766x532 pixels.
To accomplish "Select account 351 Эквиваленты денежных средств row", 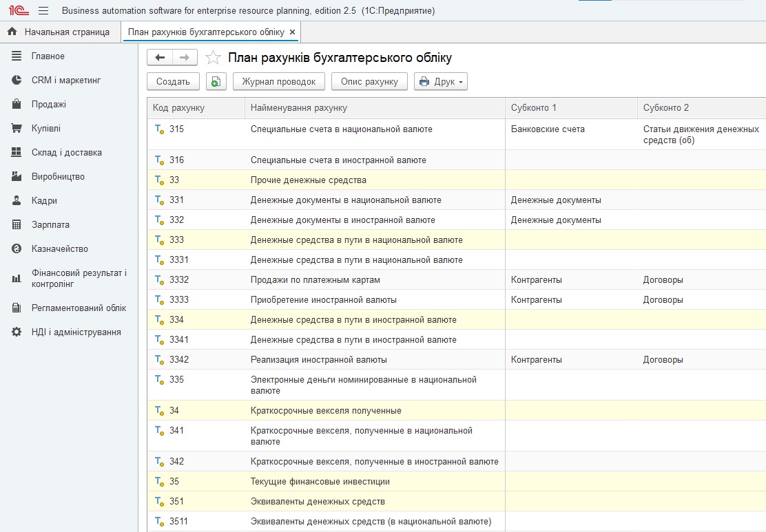I will click(x=318, y=501).
